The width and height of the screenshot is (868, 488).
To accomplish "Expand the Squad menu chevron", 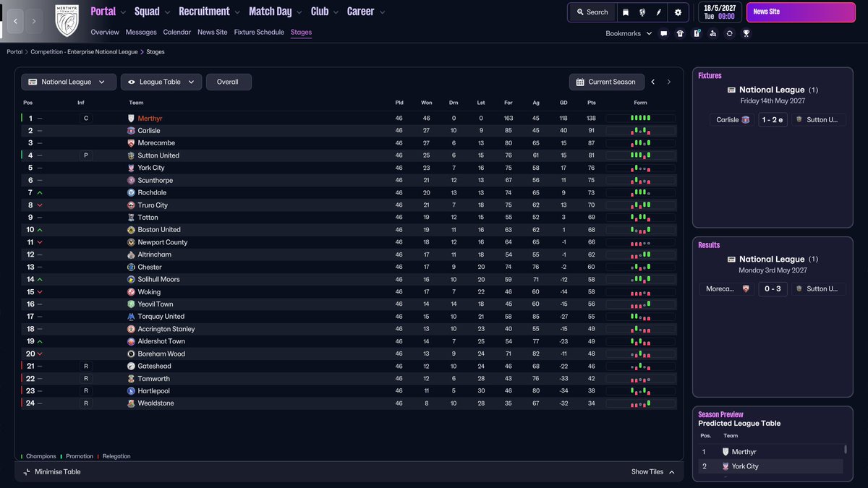I will pos(167,12).
